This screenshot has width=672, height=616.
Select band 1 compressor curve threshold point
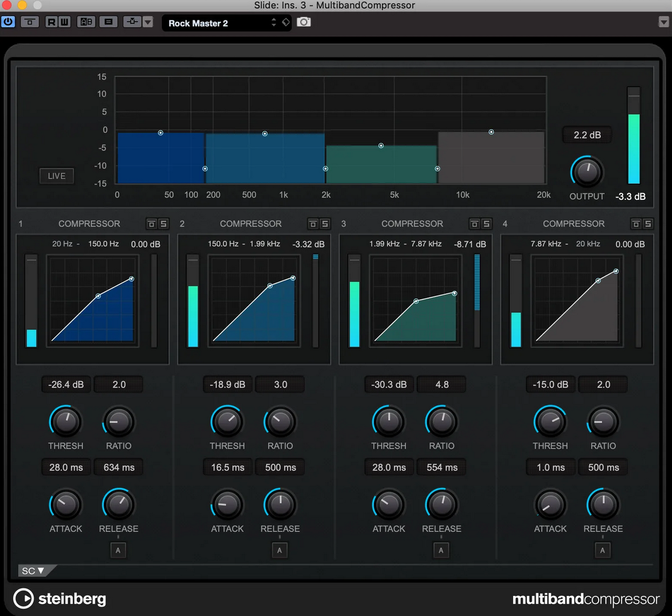[98, 296]
